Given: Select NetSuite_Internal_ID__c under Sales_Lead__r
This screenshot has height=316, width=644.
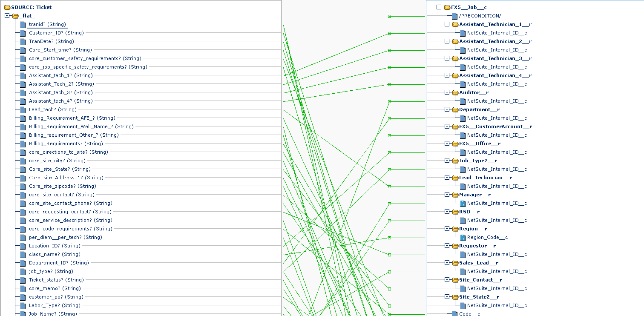Looking at the screenshot, I should 497,271.
